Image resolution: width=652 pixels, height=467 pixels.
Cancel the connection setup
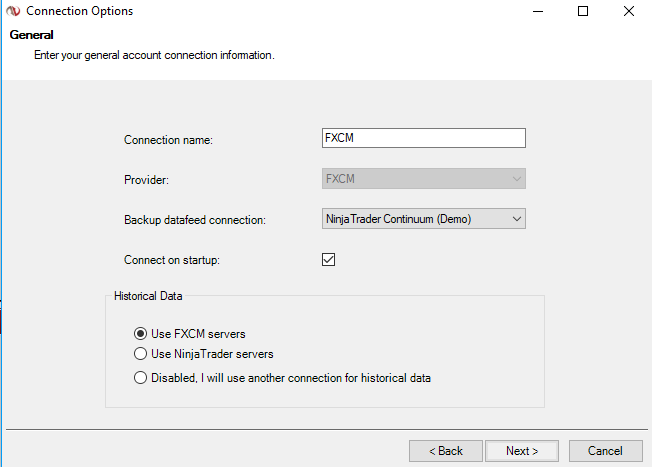[605, 451]
